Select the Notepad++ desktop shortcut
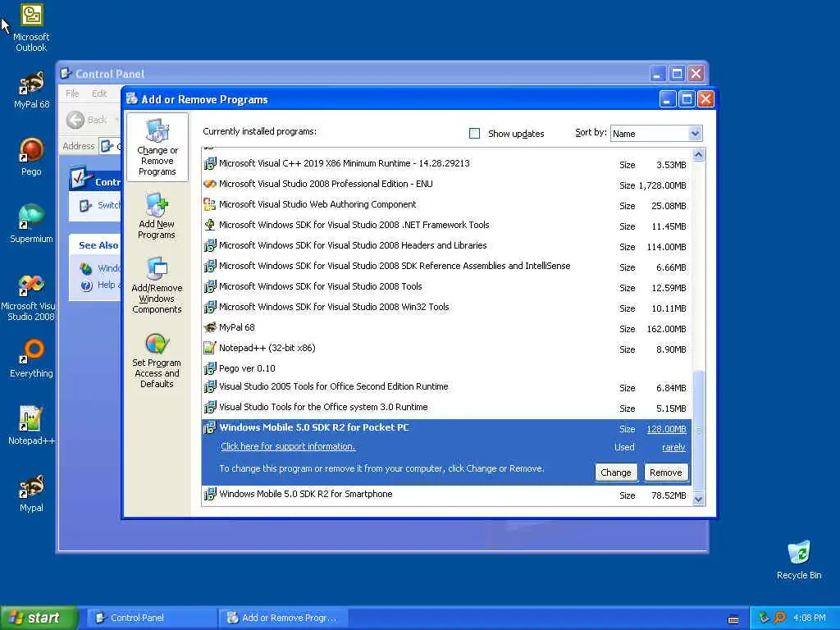The width and height of the screenshot is (840, 630). (31, 426)
